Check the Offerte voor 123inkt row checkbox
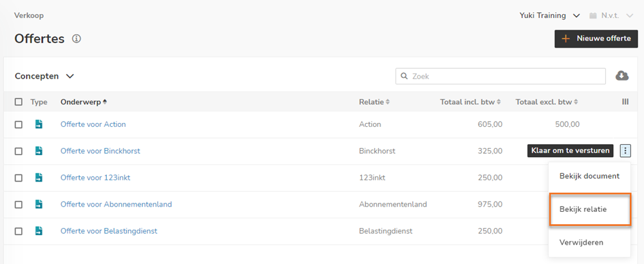 pyautogui.click(x=19, y=178)
